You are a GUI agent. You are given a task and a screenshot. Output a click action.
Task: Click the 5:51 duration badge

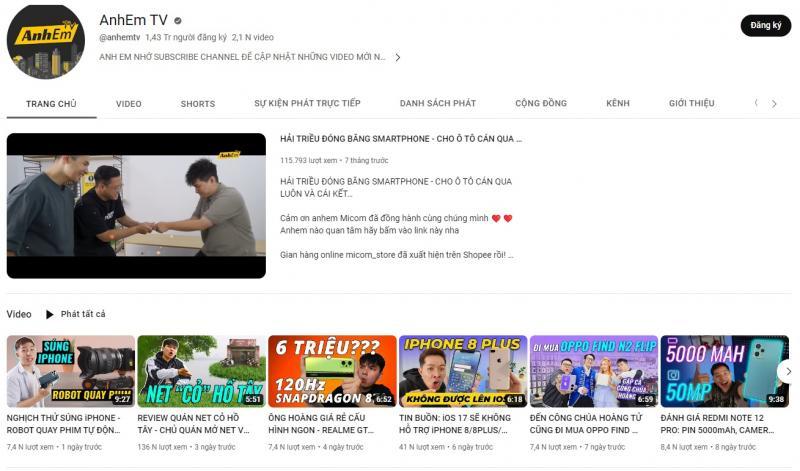pyautogui.click(x=253, y=399)
